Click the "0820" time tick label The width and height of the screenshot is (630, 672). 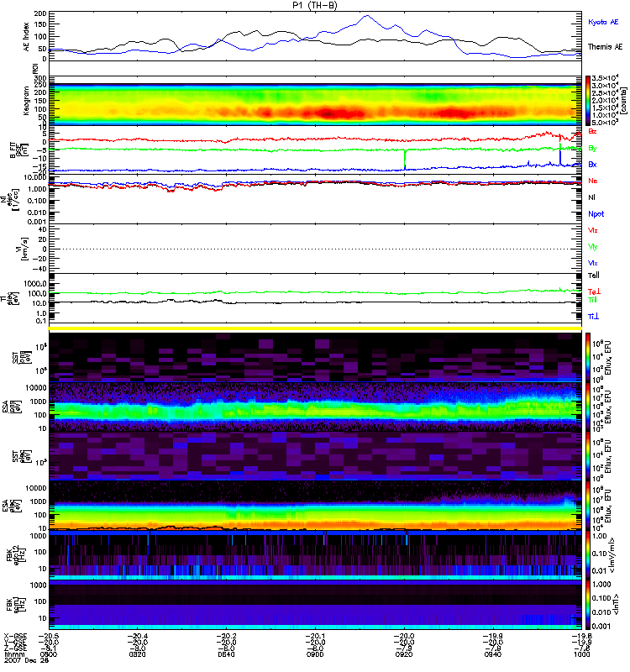point(137,654)
